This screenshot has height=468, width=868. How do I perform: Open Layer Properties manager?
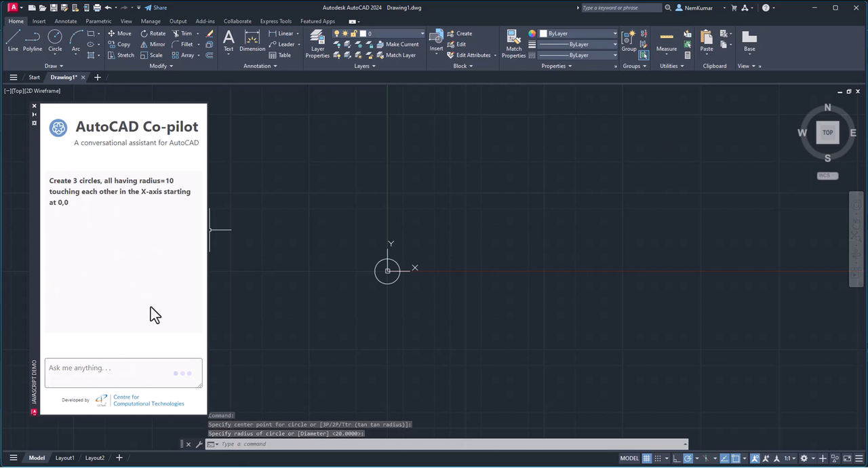pos(317,43)
